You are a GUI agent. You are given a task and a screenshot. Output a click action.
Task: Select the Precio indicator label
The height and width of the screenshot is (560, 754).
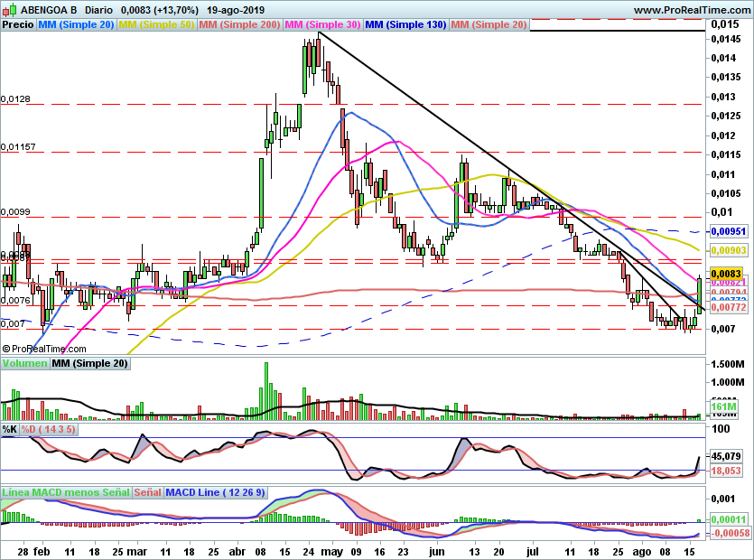[x=18, y=24]
